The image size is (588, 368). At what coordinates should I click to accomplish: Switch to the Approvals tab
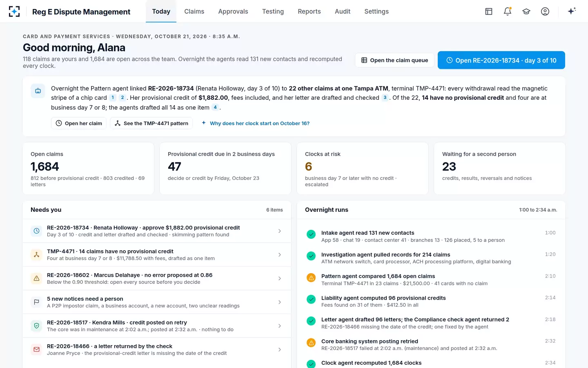coord(233,11)
